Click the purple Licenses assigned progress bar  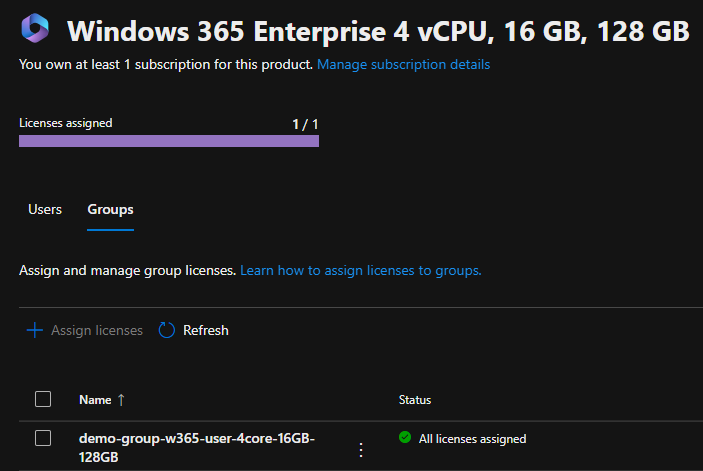[x=169, y=141]
